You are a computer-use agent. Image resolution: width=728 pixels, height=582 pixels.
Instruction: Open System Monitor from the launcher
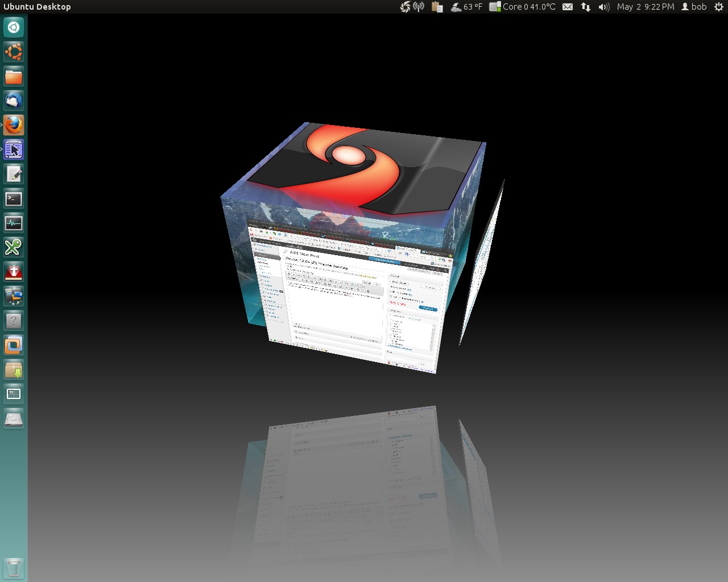pyautogui.click(x=14, y=223)
